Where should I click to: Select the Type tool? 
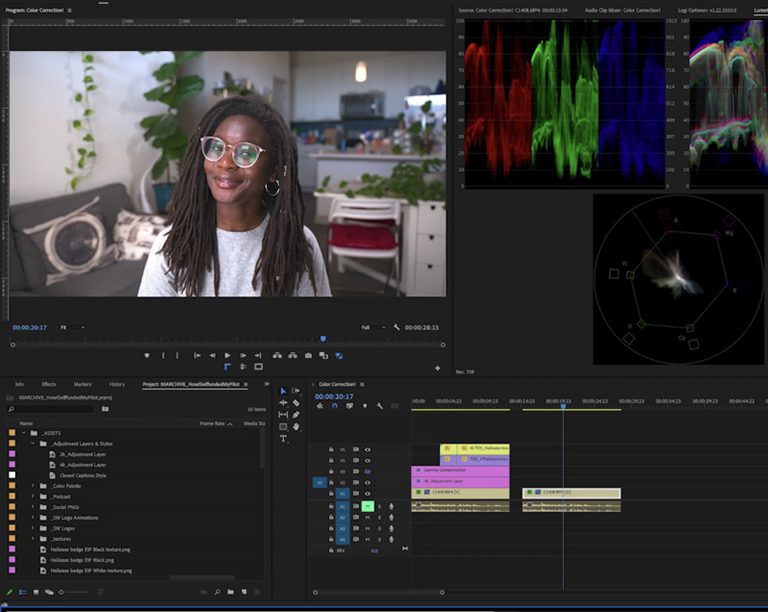pos(283,439)
